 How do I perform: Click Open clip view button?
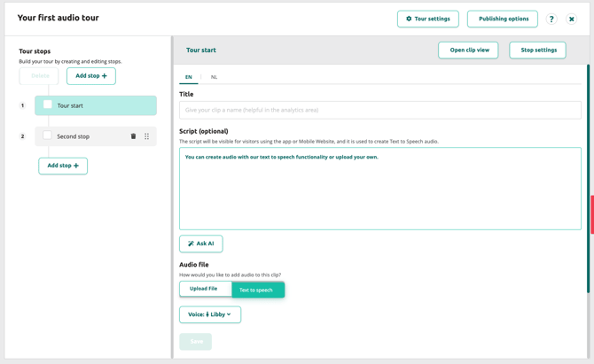click(468, 50)
